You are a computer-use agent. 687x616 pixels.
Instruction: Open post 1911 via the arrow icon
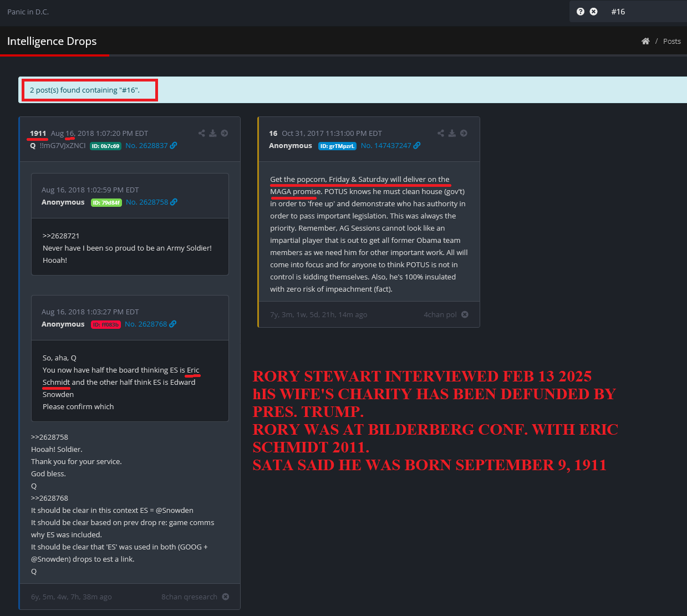[225, 133]
